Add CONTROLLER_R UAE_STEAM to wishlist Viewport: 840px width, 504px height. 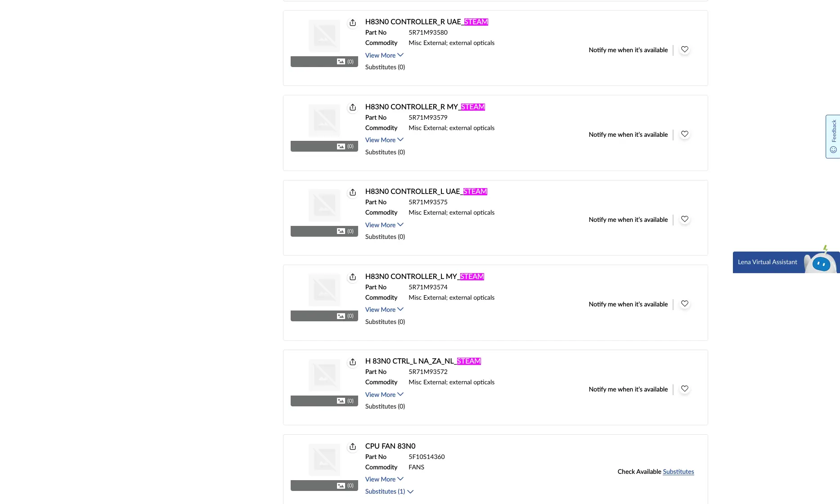(684, 49)
